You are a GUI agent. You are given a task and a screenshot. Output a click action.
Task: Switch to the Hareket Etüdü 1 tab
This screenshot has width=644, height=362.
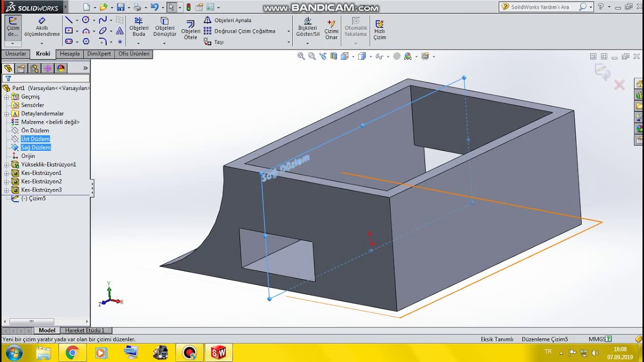click(85, 330)
